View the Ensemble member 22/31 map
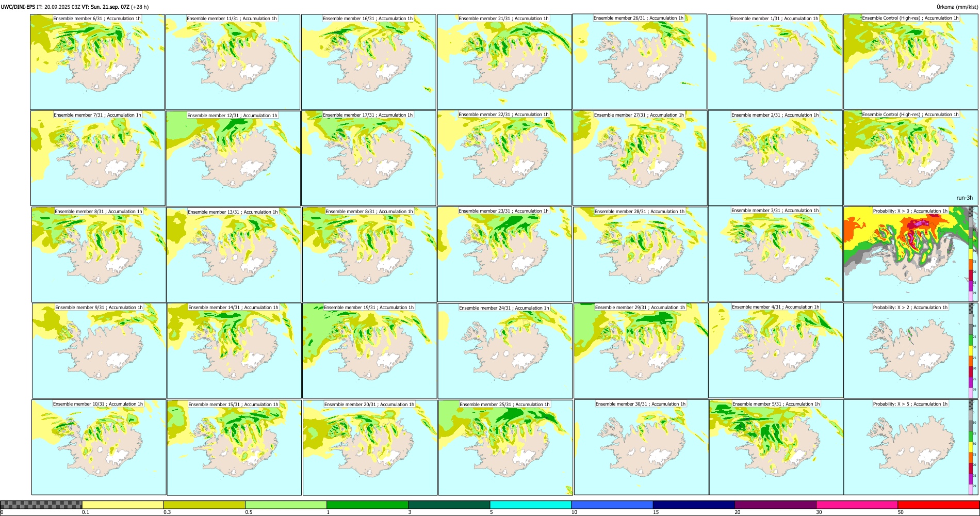 504,157
